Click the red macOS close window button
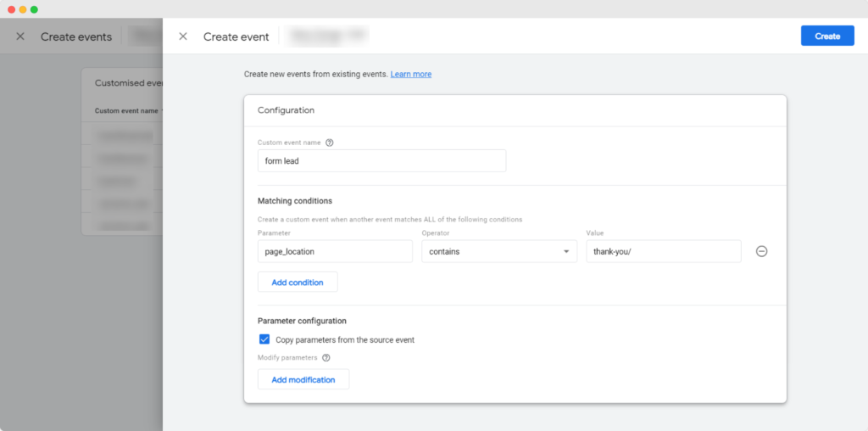This screenshot has width=868, height=431. pos(12,9)
